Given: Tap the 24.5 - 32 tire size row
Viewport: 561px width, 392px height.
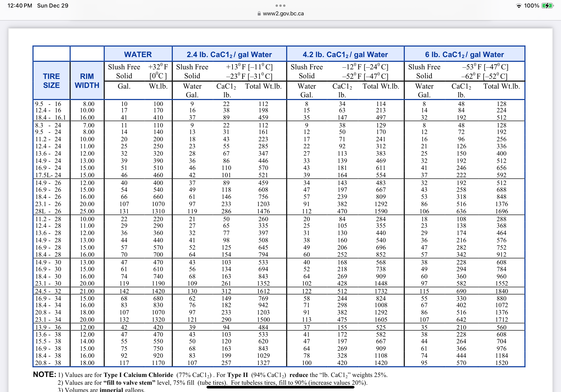Looking at the screenshot, I should [x=48, y=291].
